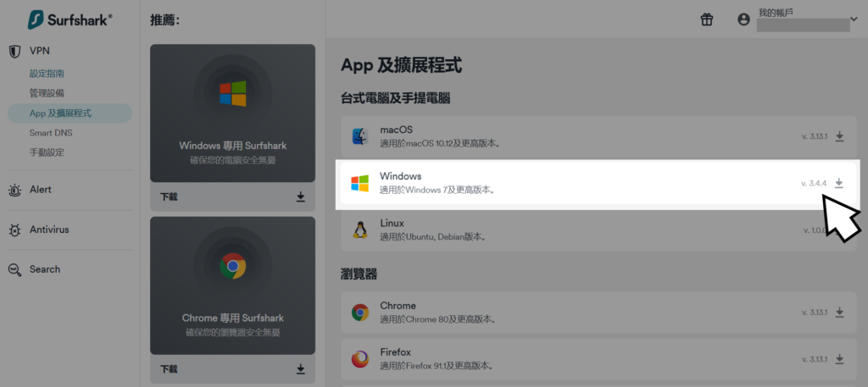868x387 pixels.
Task: Click the Firefox row title
Action: [x=395, y=352]
